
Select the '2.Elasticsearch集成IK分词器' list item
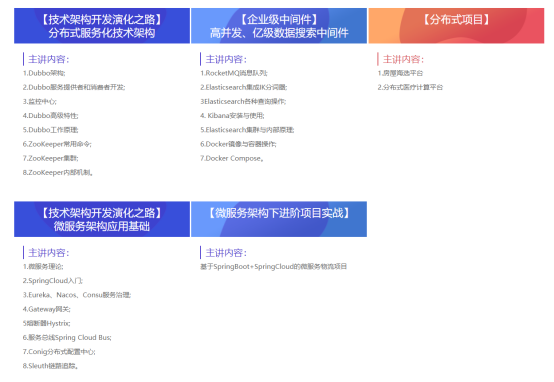pos(244,87)
